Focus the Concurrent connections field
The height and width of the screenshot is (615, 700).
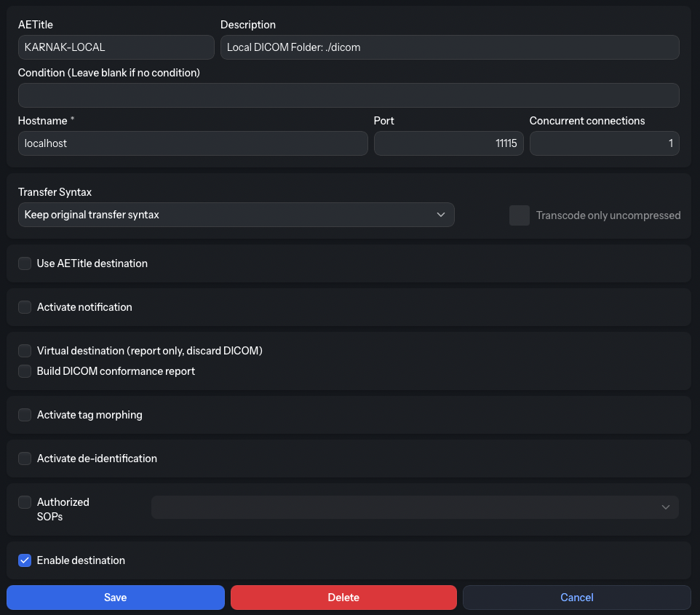point(605,143)
